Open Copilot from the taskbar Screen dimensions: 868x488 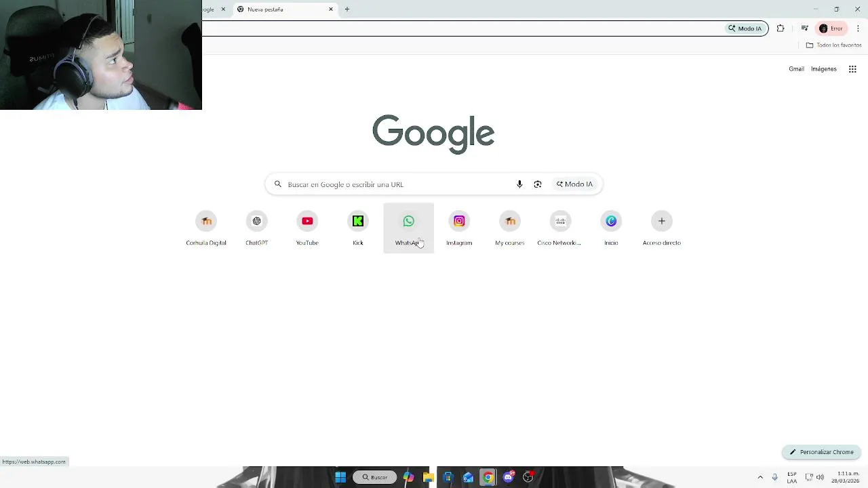click(x=408, y=477)
